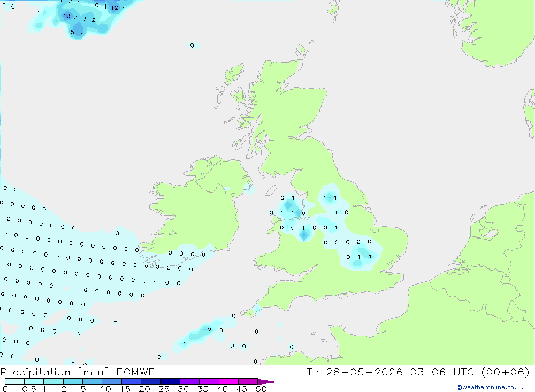This screenshot has width=535, height=392.
Task: Click the '13' precipitation value on map
Action: click(x=67, y=16)
